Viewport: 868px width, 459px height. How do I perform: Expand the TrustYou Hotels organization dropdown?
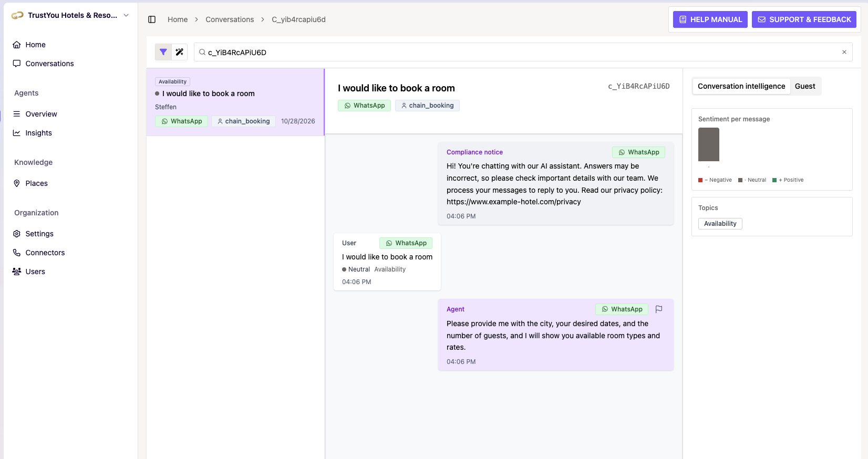[x=126, y=15]
